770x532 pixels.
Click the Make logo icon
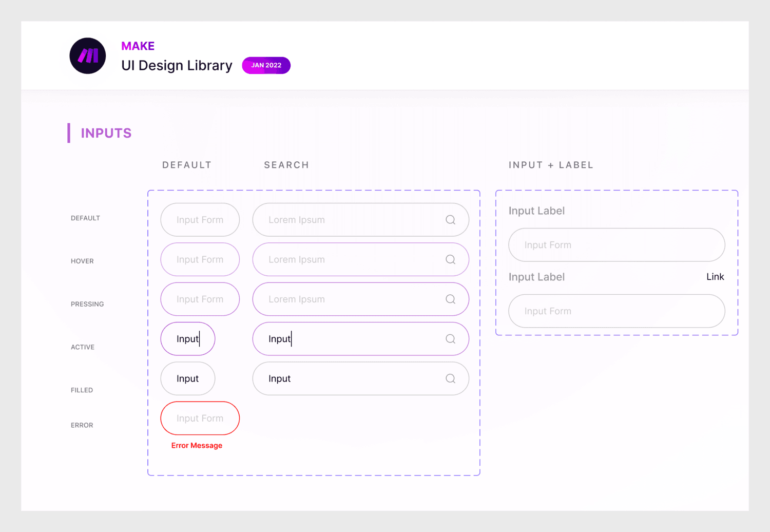pyautogui.click(x=88, y=56)
